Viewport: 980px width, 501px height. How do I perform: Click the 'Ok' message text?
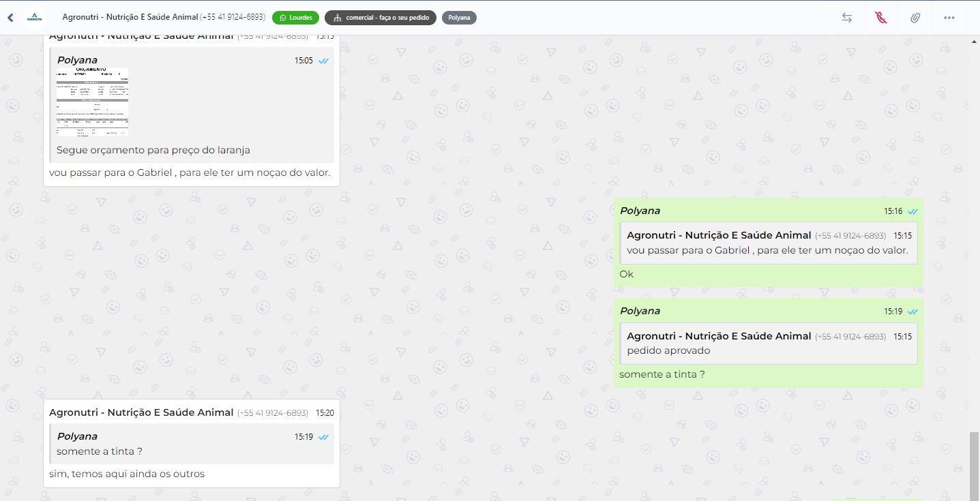click(627, 274)
